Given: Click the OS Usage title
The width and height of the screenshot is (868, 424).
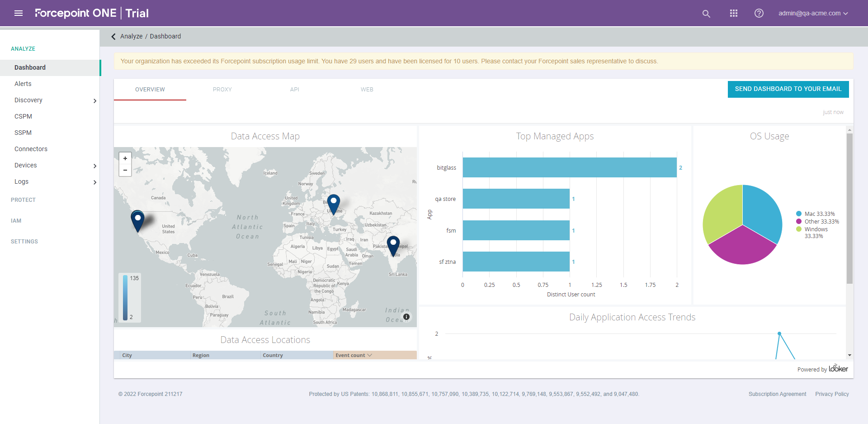Looking at the screenshot, I should coord(769,136).
